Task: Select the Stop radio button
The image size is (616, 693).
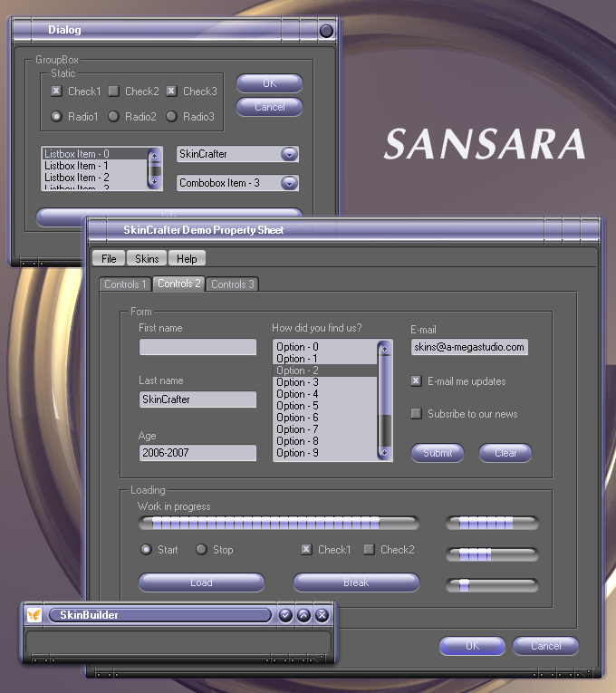Action: point(201,549)
